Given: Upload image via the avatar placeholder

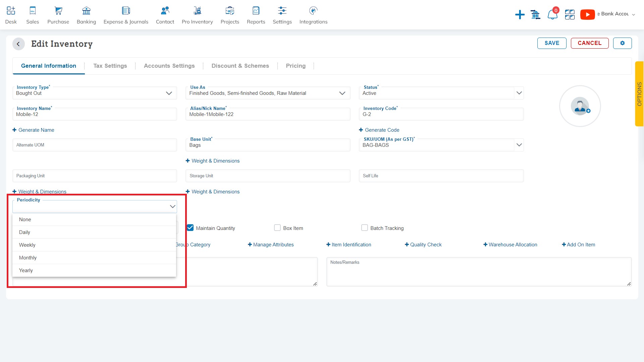Looking at the screenshot, I should click(580, 106).
